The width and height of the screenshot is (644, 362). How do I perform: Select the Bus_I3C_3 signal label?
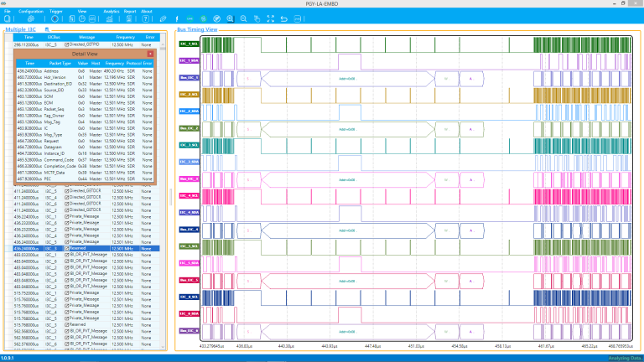(189, 179)
